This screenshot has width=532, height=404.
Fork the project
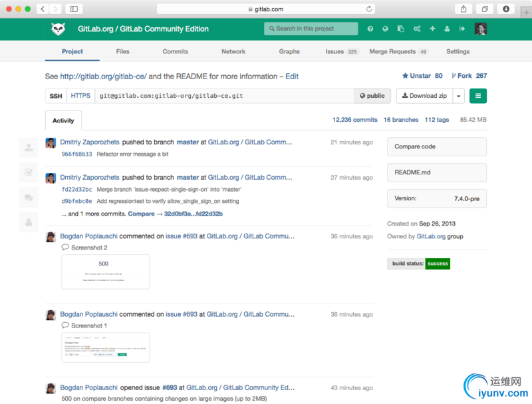pos(469,76)
